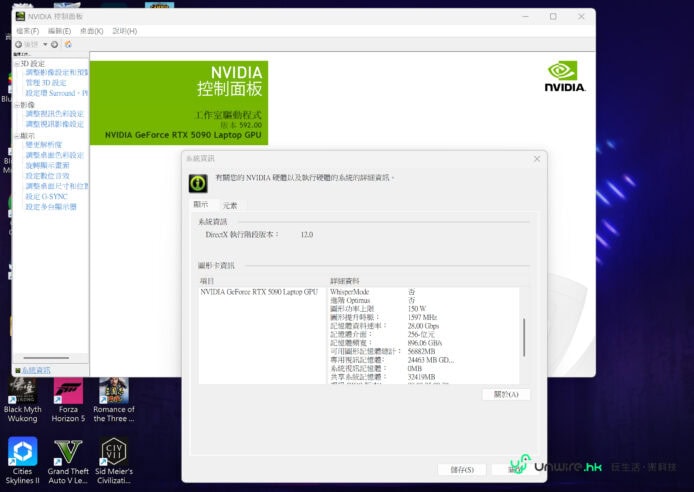Open Cities Skylines II desktop shortcut

coord(22,461)
